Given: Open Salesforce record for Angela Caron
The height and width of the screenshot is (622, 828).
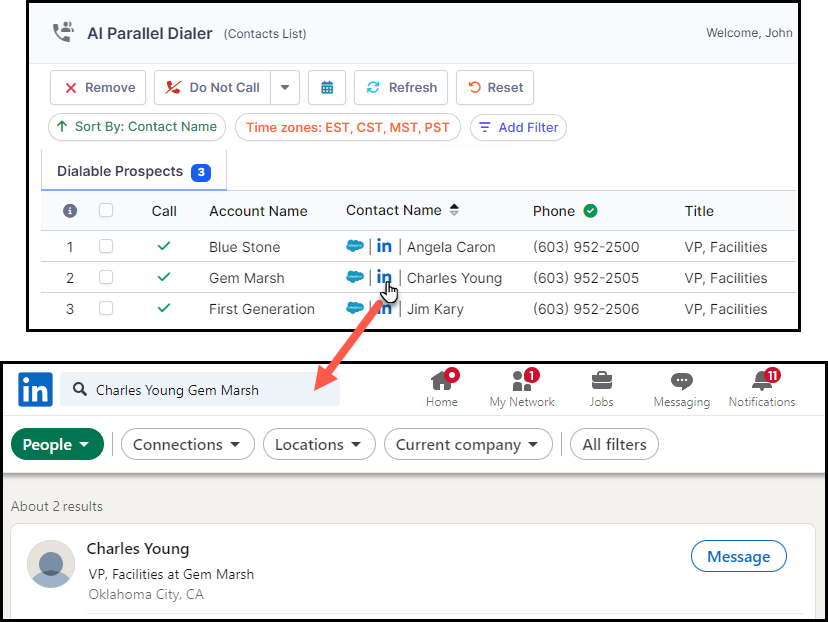Looking at the screenshot, I should tap(355, 246).
